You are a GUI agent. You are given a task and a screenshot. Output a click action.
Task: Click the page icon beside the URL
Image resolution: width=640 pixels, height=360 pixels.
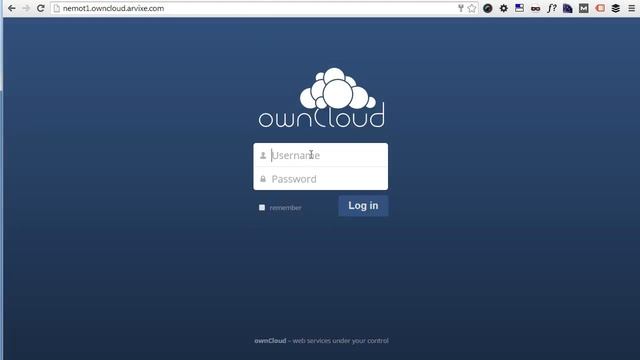pyautogui.click(x=57, y=8)
